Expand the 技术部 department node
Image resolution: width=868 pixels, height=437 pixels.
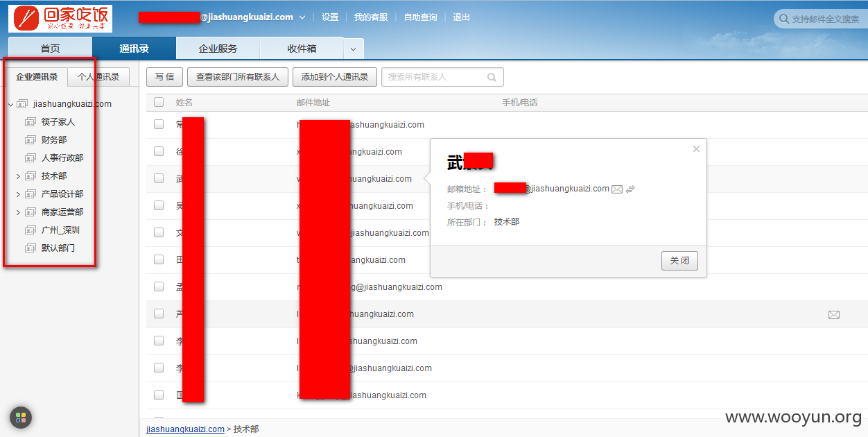18,176
